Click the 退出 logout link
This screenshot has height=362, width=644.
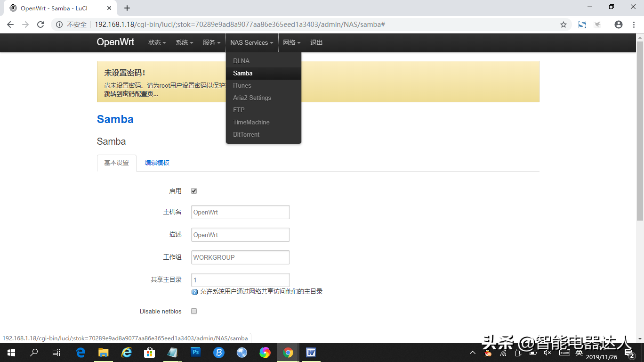316,42
